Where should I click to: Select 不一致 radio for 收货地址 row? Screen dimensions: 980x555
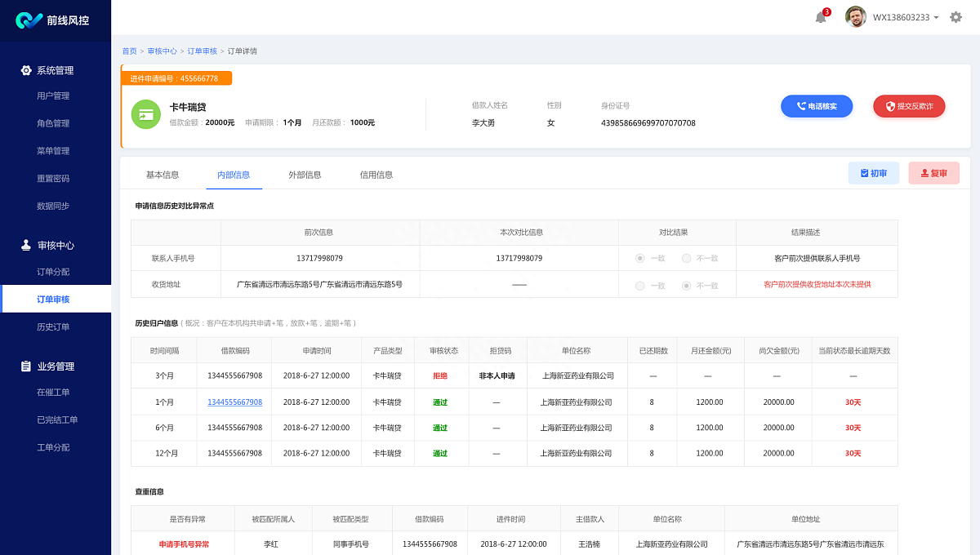(x=686, y=286)
